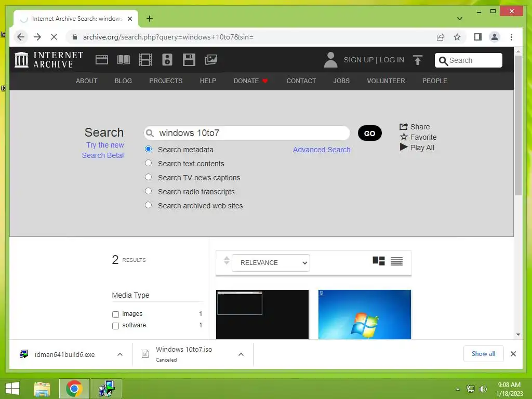This screenshot has height=399, width=532.
Task: Go forward in Chrome
Action: [37, 37]
